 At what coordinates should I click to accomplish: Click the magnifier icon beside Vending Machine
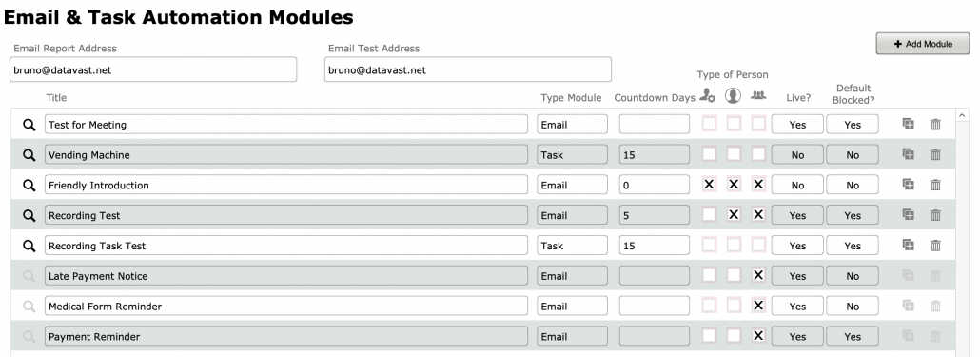click(29, 155)
